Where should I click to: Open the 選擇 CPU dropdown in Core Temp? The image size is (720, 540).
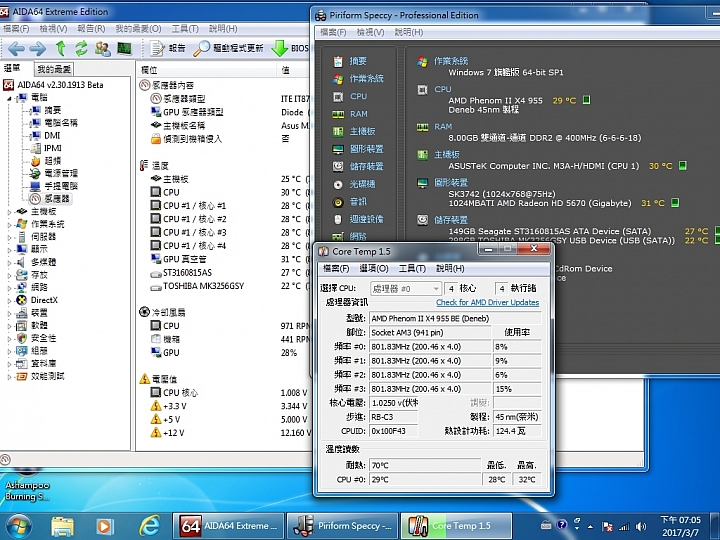[406, 289]
